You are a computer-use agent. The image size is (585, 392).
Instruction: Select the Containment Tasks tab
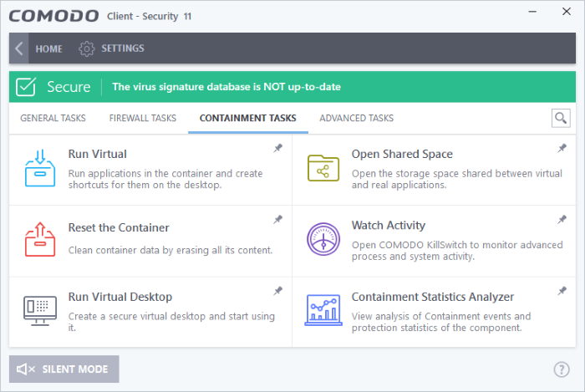pyautogui.click(x=247, y=118)
